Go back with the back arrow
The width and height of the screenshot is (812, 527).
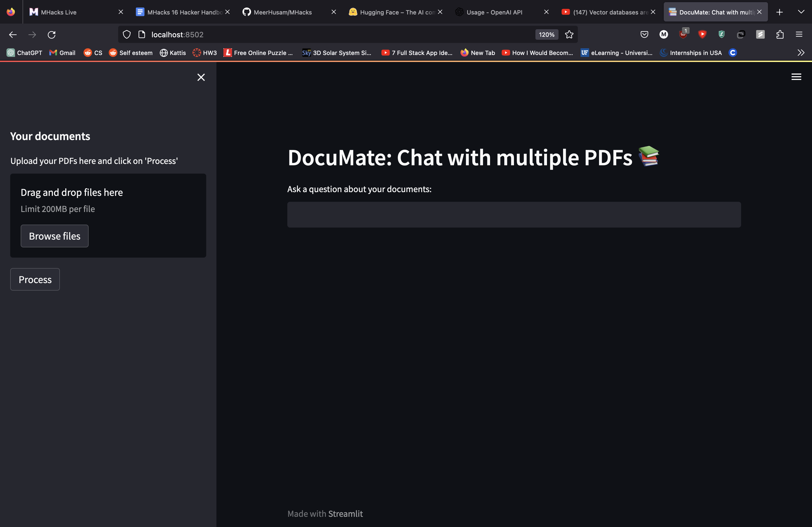click(x=13, y=34)
